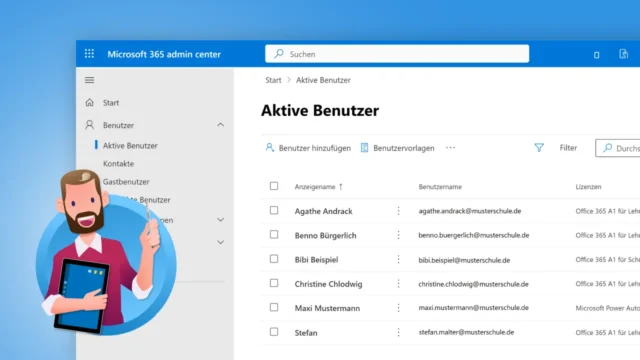640x360 pixels.
Task: Collapse the Benutzer section chevron
Action: [220, 124]
